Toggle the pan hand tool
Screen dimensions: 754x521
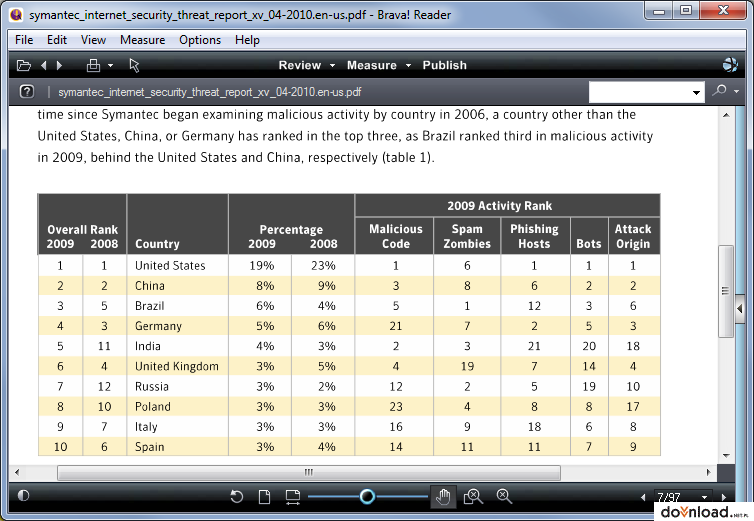click(443, 497)
